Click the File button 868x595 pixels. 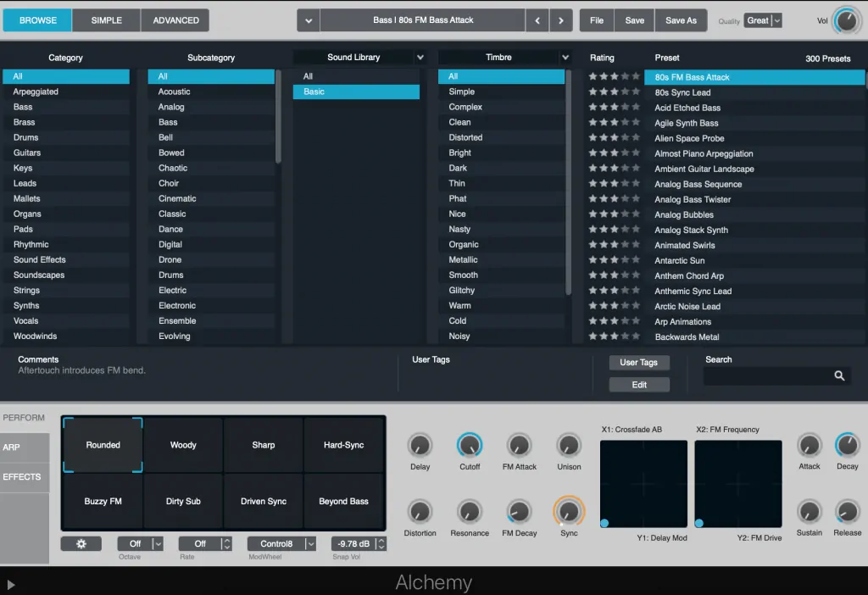click(x=597, y=20)
